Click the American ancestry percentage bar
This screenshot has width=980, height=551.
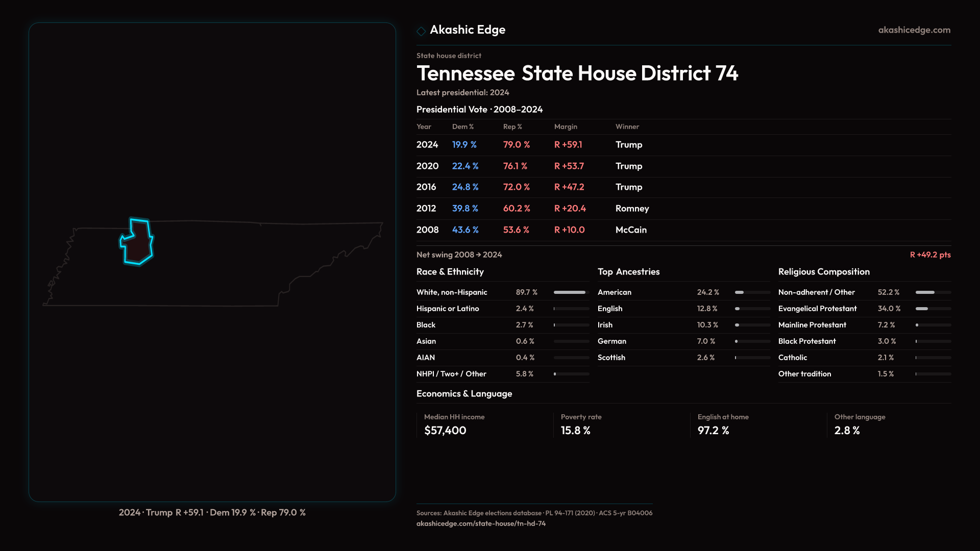point(752,292)
